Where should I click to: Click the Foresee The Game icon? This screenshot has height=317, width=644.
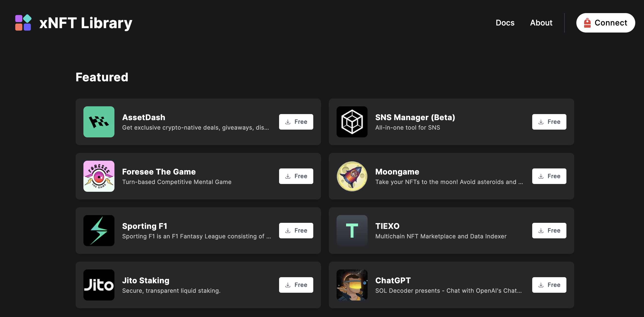click(99, 176)
